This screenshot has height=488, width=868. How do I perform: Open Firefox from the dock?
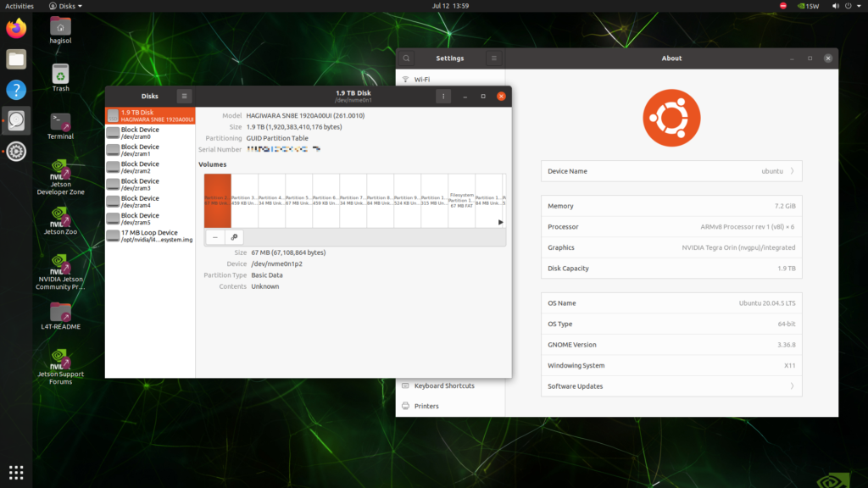coord(16,28)
